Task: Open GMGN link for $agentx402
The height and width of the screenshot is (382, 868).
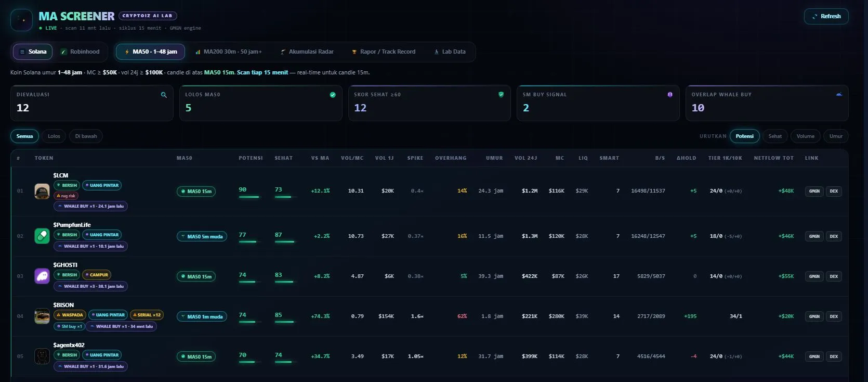Action: [814, 356]
